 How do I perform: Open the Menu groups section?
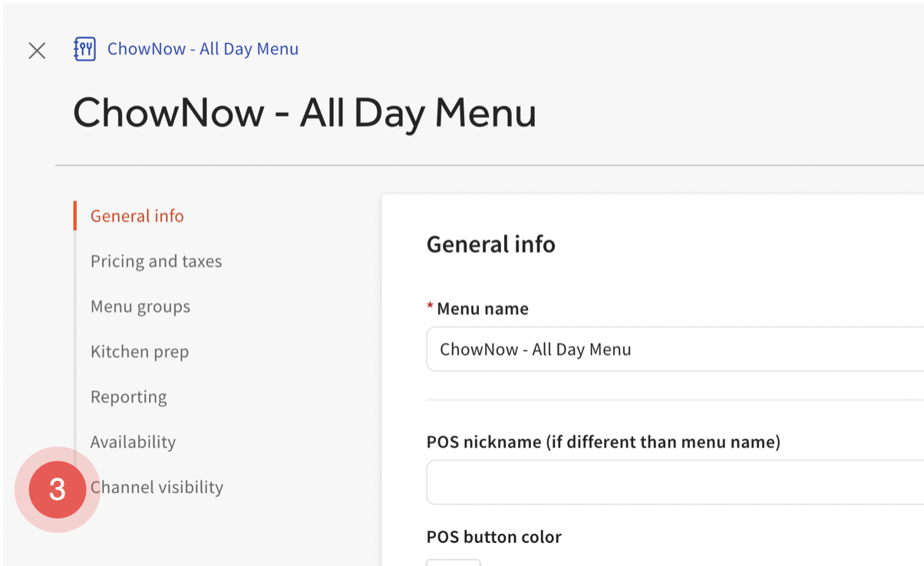tap(140, 306)
